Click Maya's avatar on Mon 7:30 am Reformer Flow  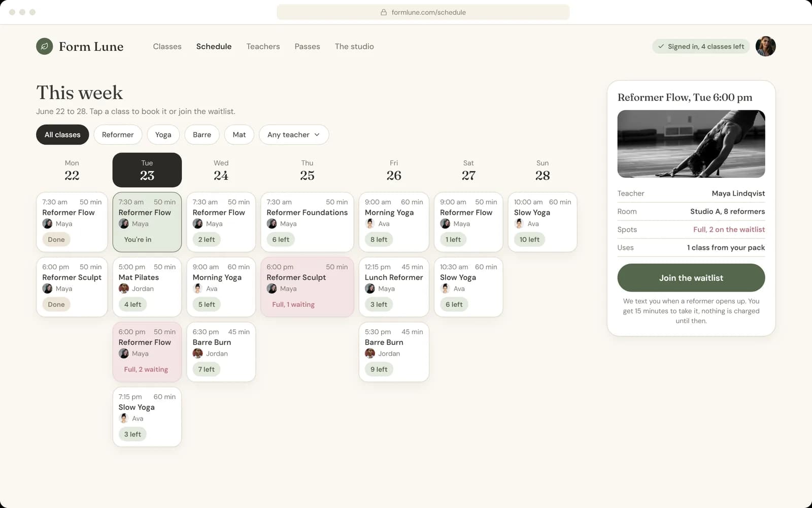47,224
